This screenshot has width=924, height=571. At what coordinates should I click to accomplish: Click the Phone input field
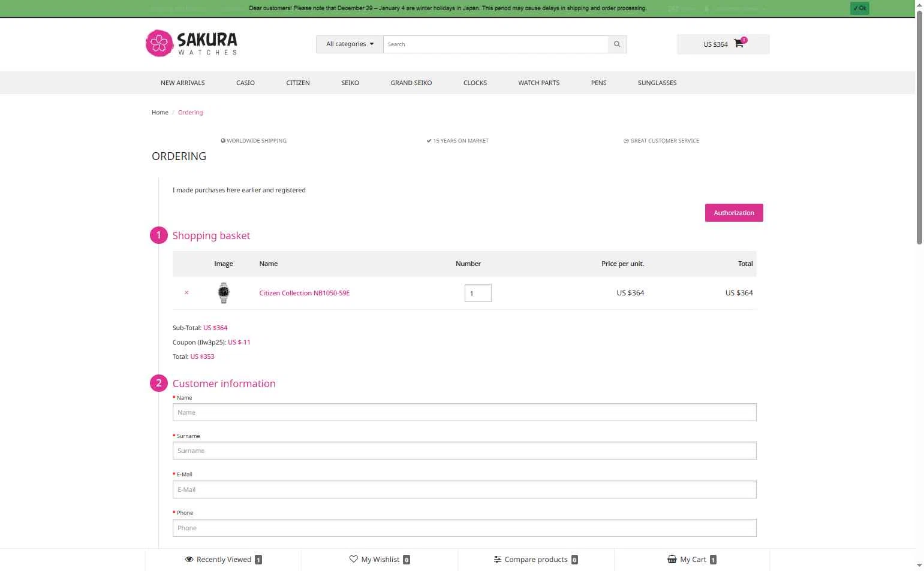465,528
